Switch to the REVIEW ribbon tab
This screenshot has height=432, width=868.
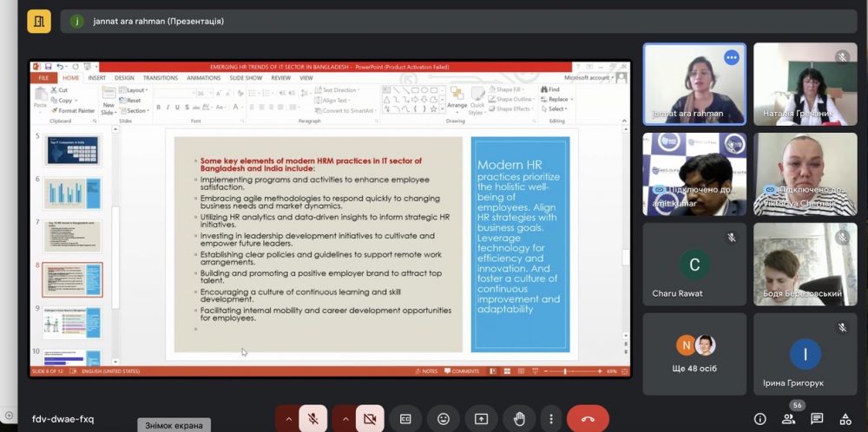pyautogui.click(x=281, y=78)
